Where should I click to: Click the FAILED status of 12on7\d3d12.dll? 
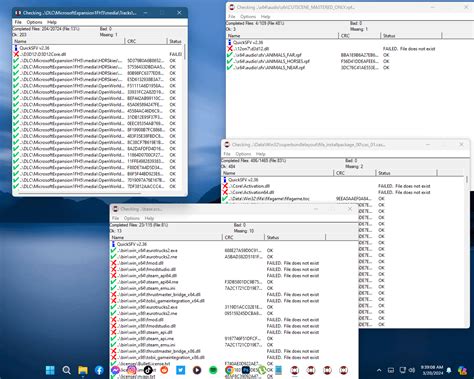(409, 49)
